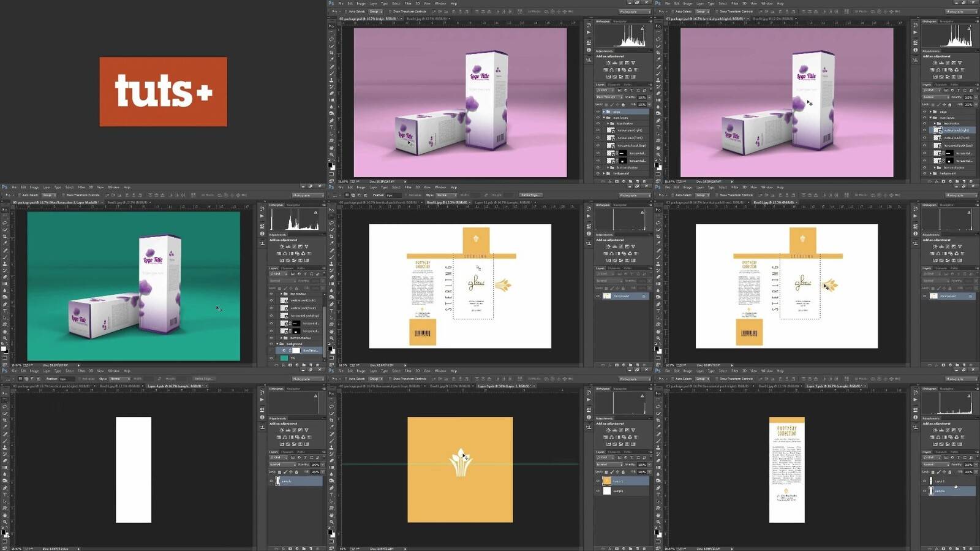
Task: Select the Lasso tool in the teal-background window
Action: [x=5, y=223]
